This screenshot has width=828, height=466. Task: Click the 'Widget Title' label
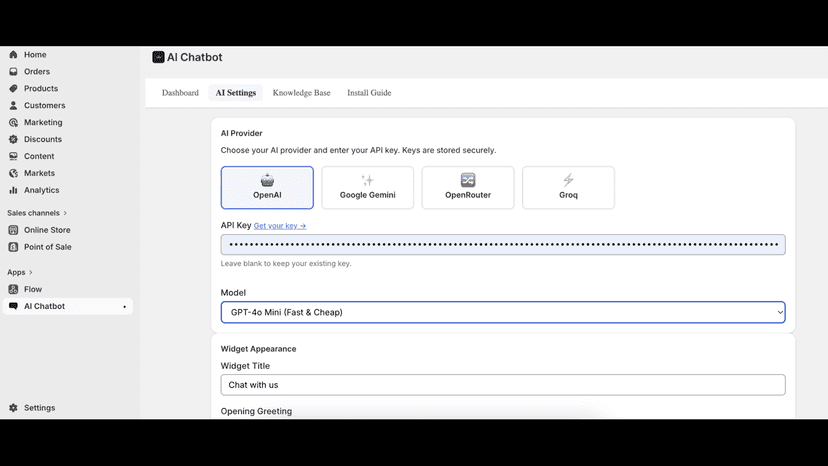click(245, 366)
